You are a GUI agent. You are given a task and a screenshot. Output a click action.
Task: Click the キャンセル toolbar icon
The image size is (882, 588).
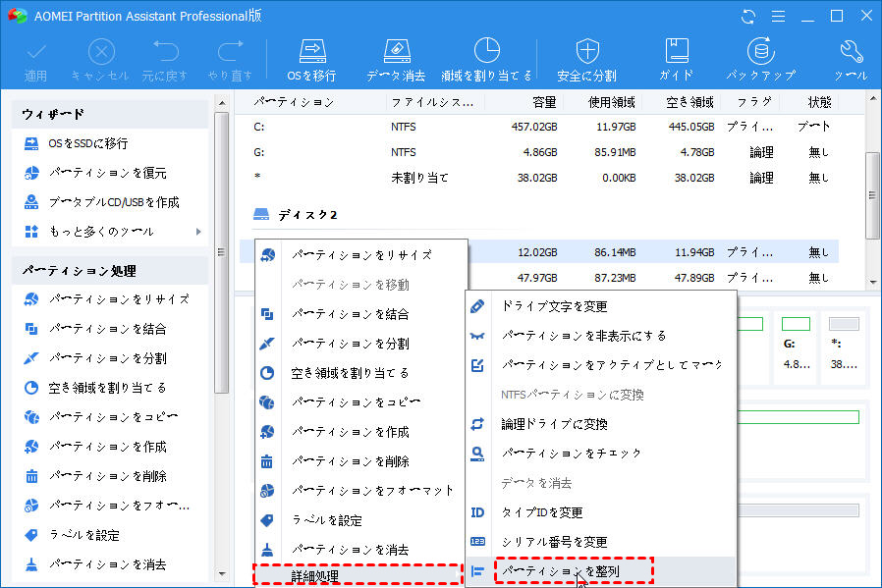(x=101, y=60)
